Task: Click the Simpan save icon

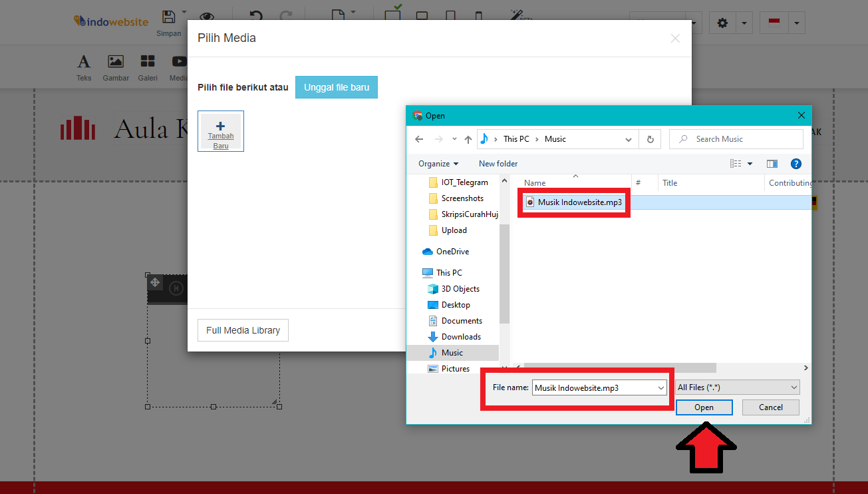Action: coord(169,18)
